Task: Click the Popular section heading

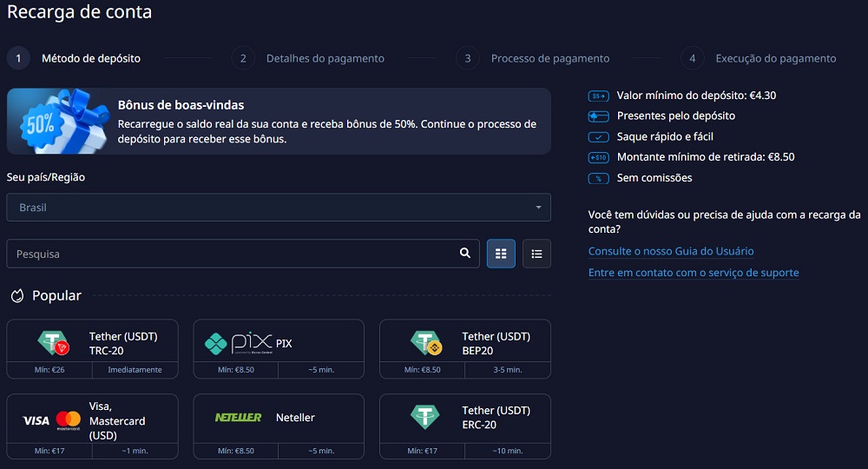Action: [56, 295]
